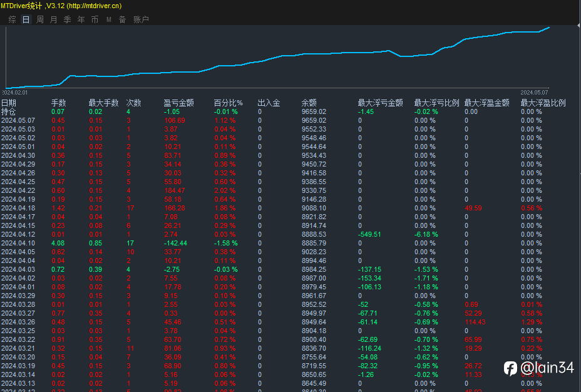Screen dimensions: 581x392
Task: Select the 季 quarterly tab
Action: coord(67,19)
